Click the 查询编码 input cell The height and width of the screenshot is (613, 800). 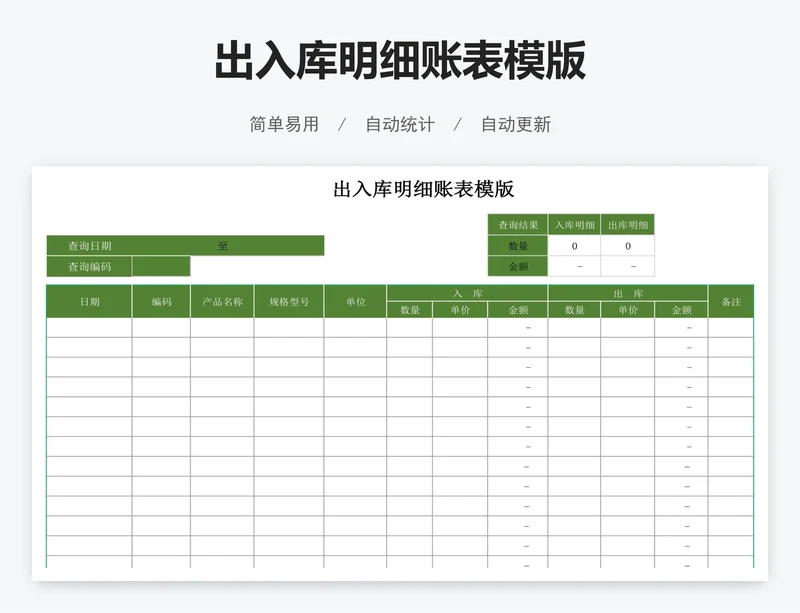coord(161,267)
